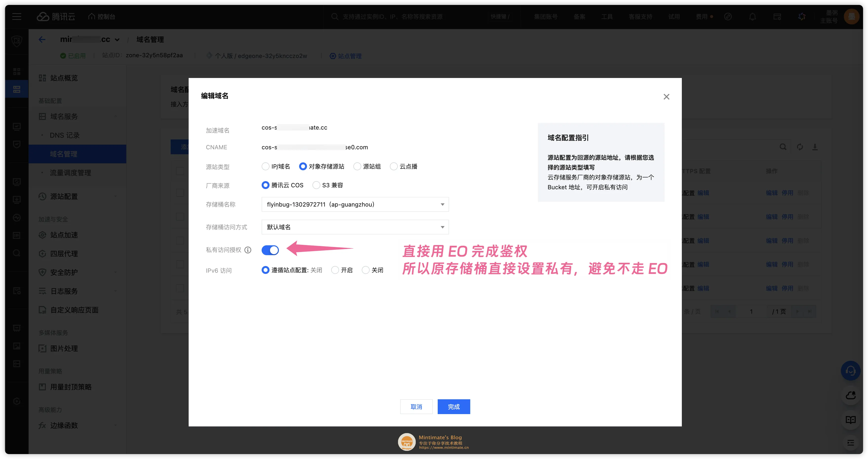Click the back arrow next to the domain name
This screenshot has width=868, height=459.
pyautogui.click(x=42, y=39)
